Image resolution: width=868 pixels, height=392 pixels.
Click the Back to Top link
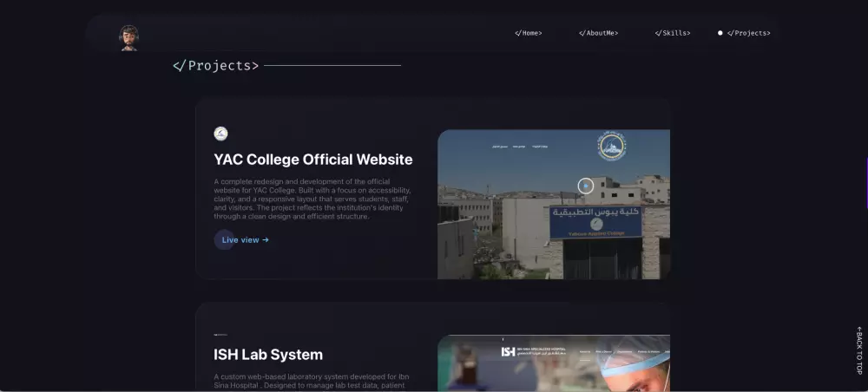(859, 350)
